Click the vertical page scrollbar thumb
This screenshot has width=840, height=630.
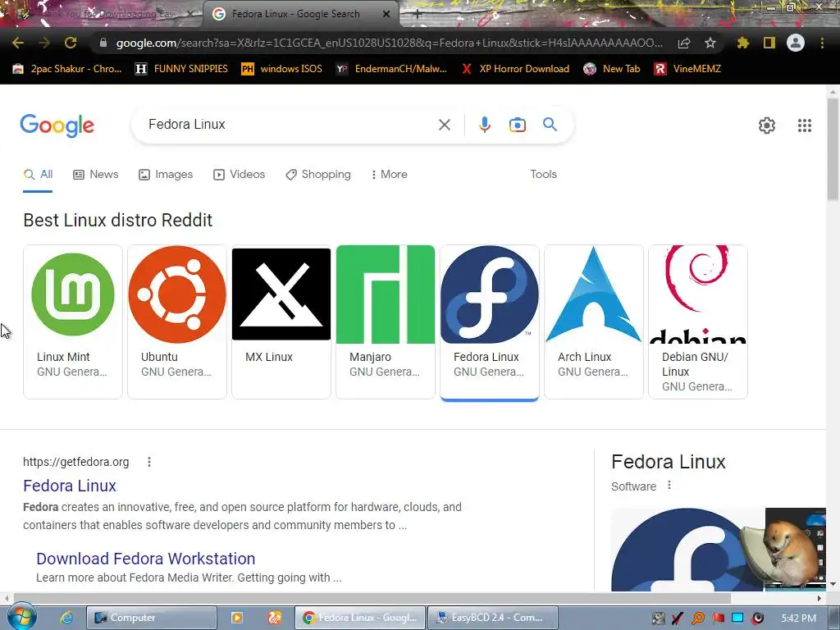pyautogui.click(x=833, y=149)
